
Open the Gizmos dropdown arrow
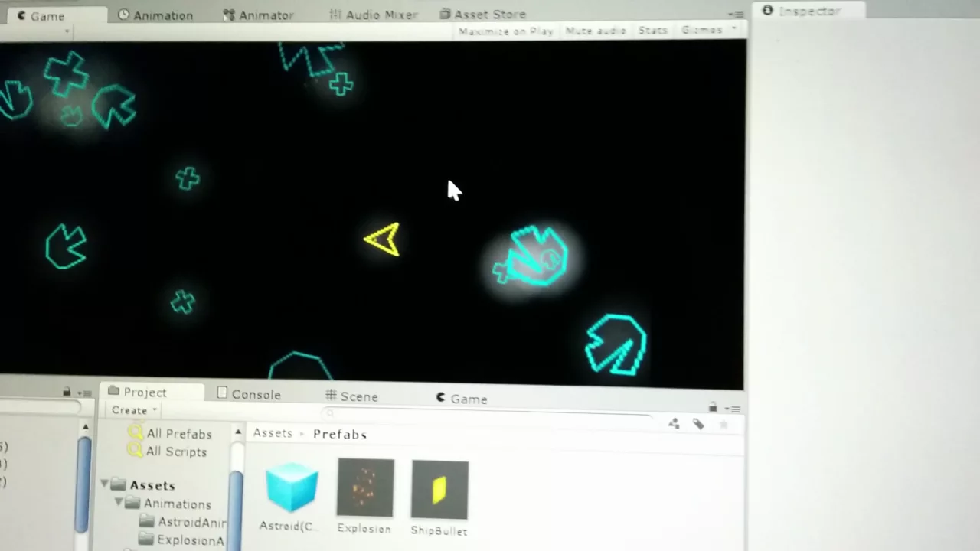pyautogui.click(x=733, y=29)
